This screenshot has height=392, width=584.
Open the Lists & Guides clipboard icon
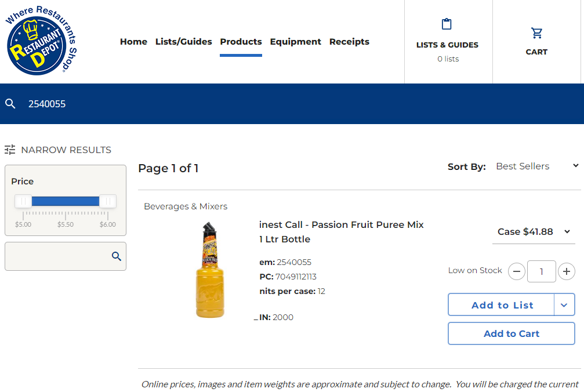click(x=446, y=24)
